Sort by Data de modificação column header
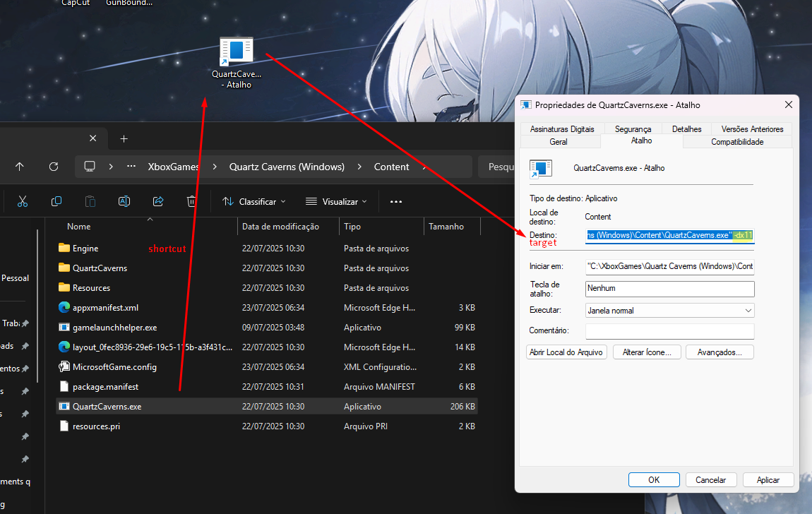The width and height of the screenshot is (812, 514). click(x=288, y=227)
